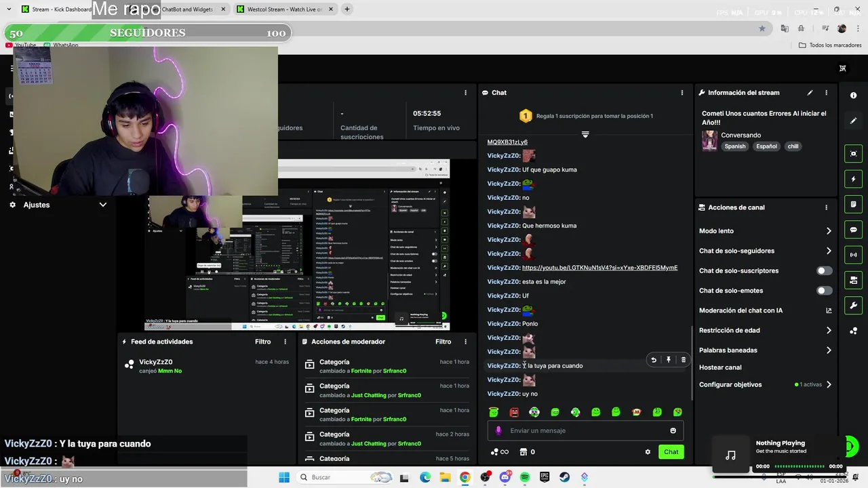This screenshot has width=868, height=488.
Task: Click the taskbar Buscar search box
Action: (x=346, y=477)
